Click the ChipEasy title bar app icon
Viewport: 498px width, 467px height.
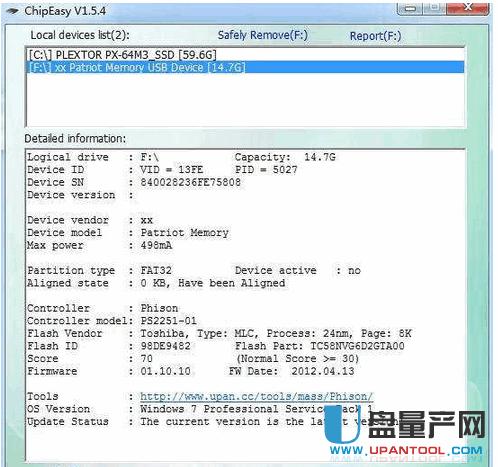click(12, 11)
